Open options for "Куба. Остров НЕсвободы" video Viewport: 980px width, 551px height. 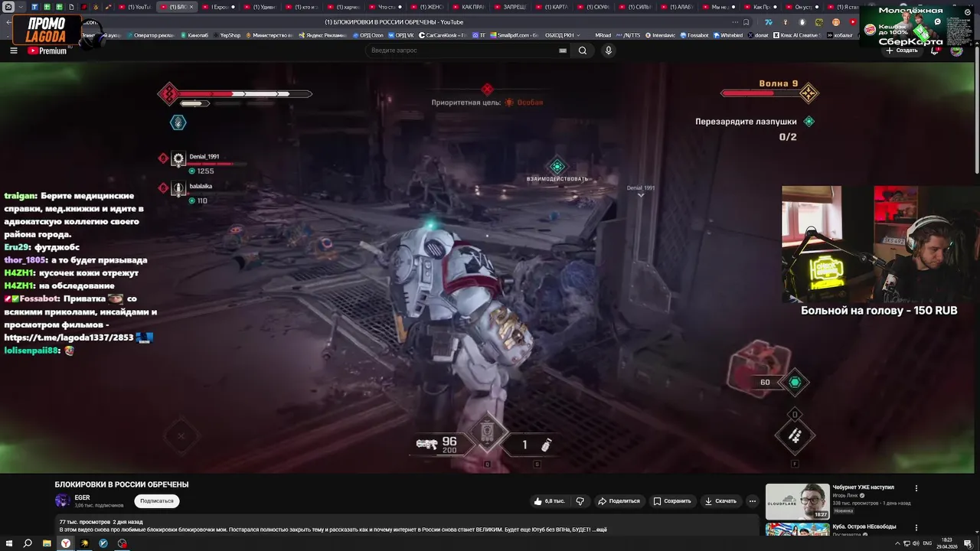916,528
